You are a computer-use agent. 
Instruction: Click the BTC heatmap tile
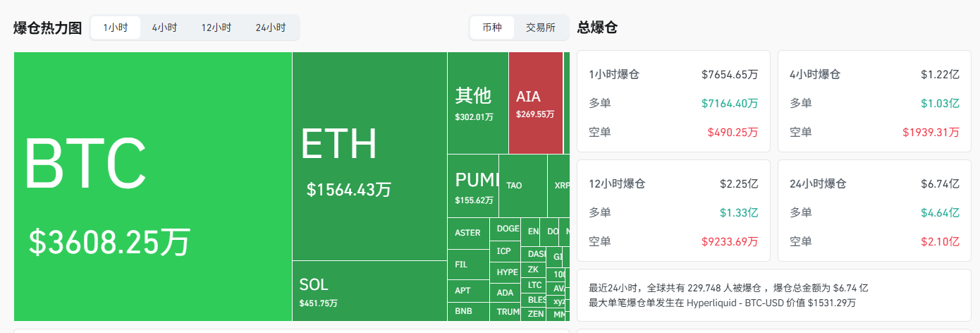point(152,186)
